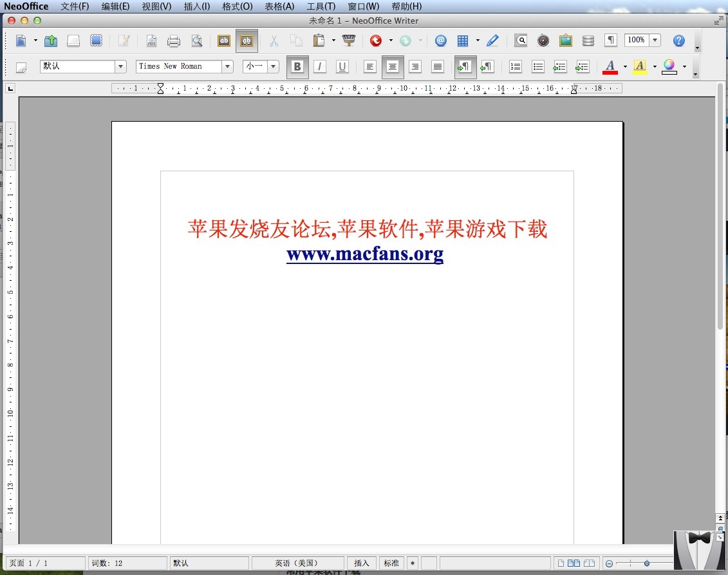Enable Left-To-Right text direction

(465, 67)
